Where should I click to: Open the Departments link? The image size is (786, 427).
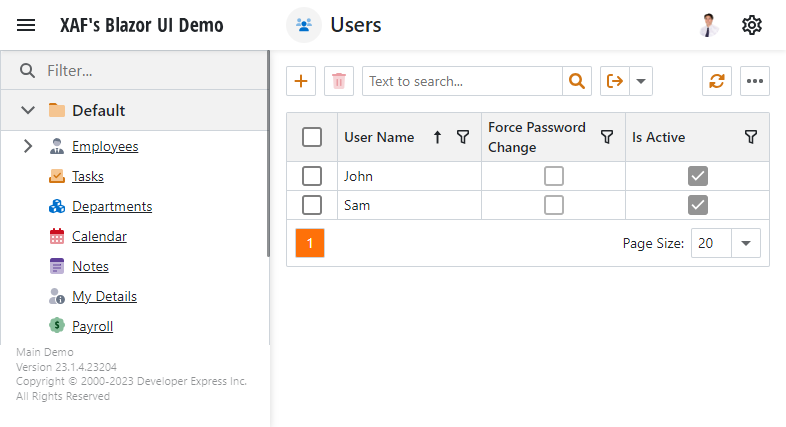(112, 206)
